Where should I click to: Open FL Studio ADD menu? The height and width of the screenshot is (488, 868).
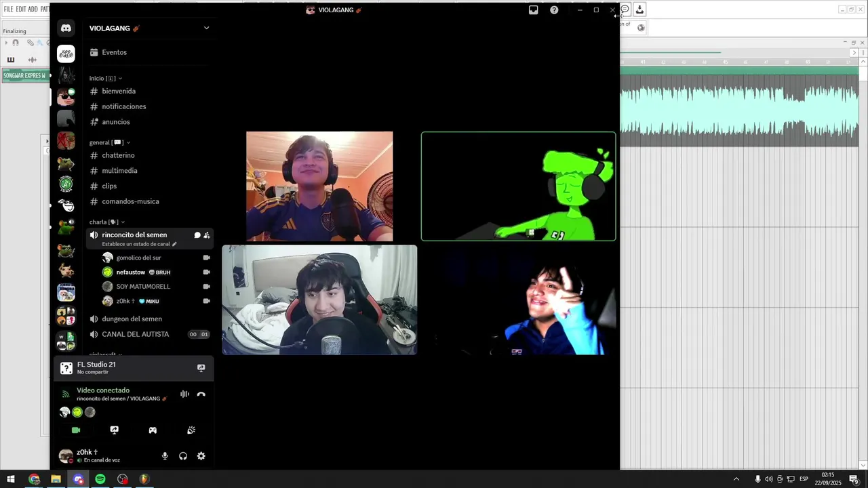[33, 9]
